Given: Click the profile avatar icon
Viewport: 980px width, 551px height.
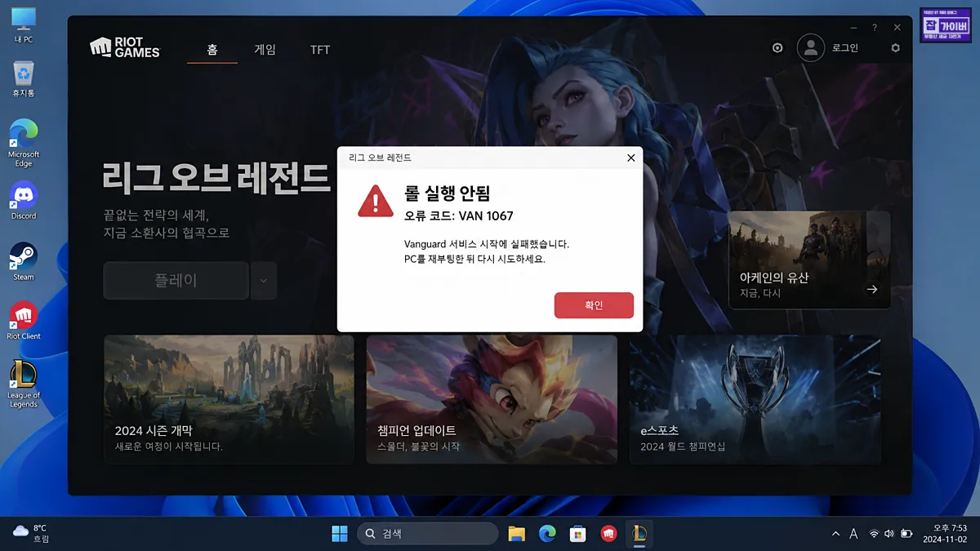Looking at the screenshot, I should point(811,48).
